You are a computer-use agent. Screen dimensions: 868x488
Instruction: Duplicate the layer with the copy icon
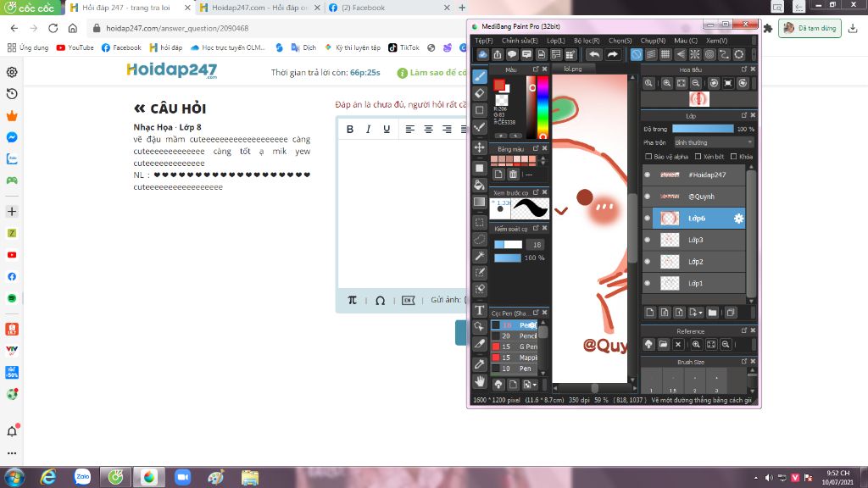pyautogui.click(x=731, y=313)
